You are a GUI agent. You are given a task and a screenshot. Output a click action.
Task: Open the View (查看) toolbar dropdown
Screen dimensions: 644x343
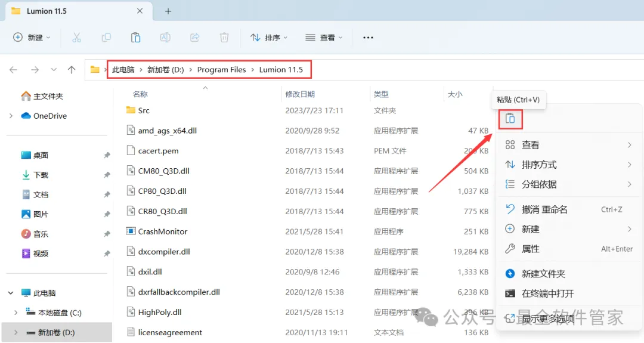tap(324, 38)
